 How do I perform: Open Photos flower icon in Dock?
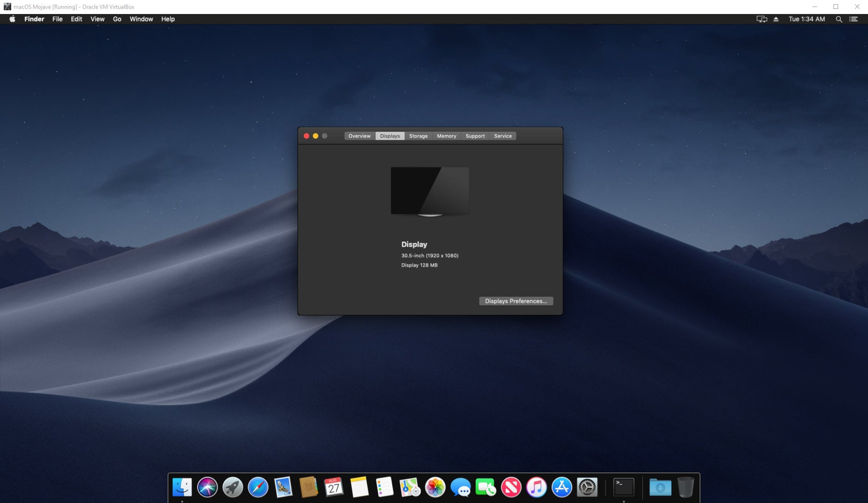point(435,488)
